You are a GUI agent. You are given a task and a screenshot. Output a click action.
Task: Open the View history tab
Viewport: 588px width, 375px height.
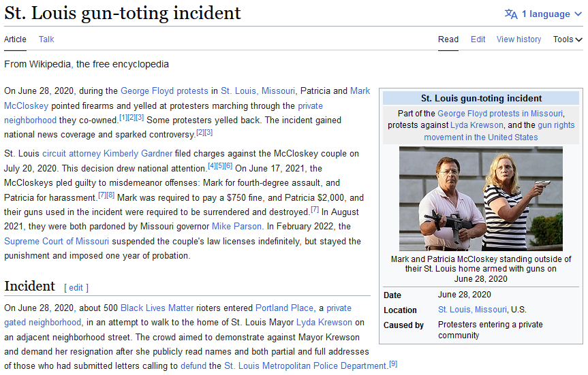(519, 39)
